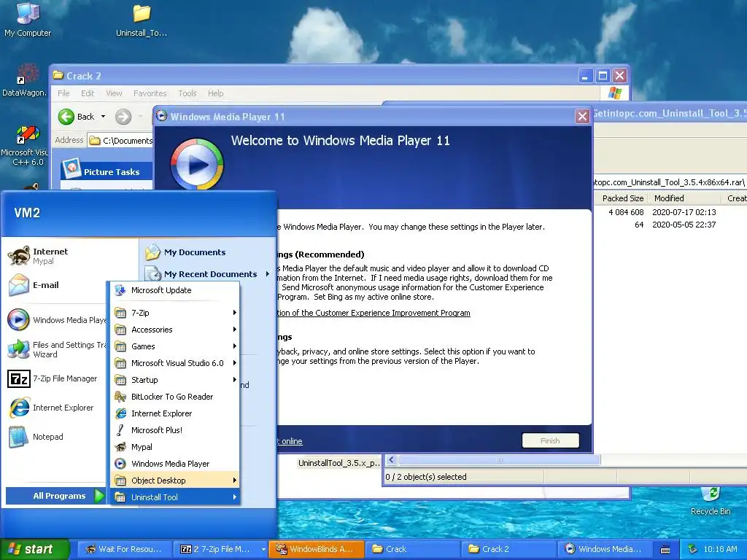
Task: Click left scroll arrow in 7-Zip window
Action: [x=392, y=460]
